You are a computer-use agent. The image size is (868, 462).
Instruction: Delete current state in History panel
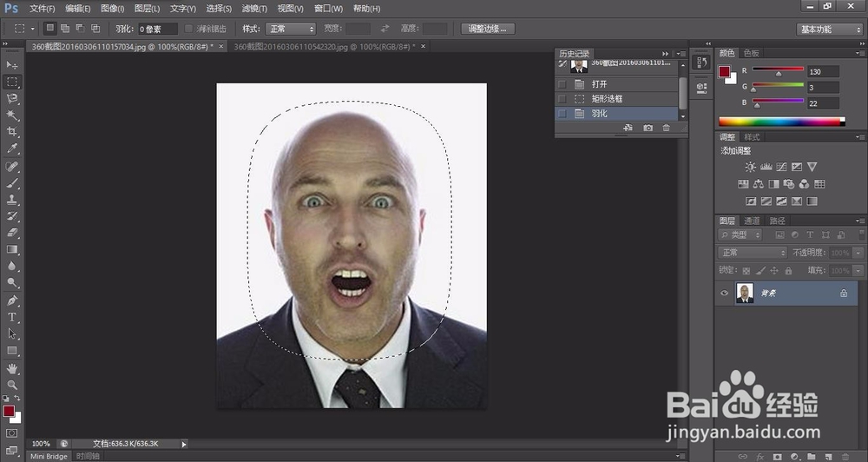pos(667,128)
